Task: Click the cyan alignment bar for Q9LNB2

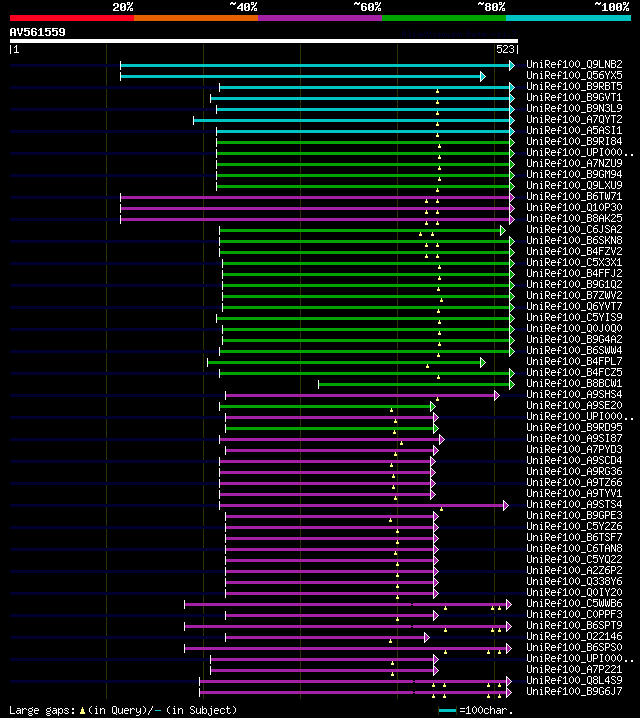Action: [317, 65]
